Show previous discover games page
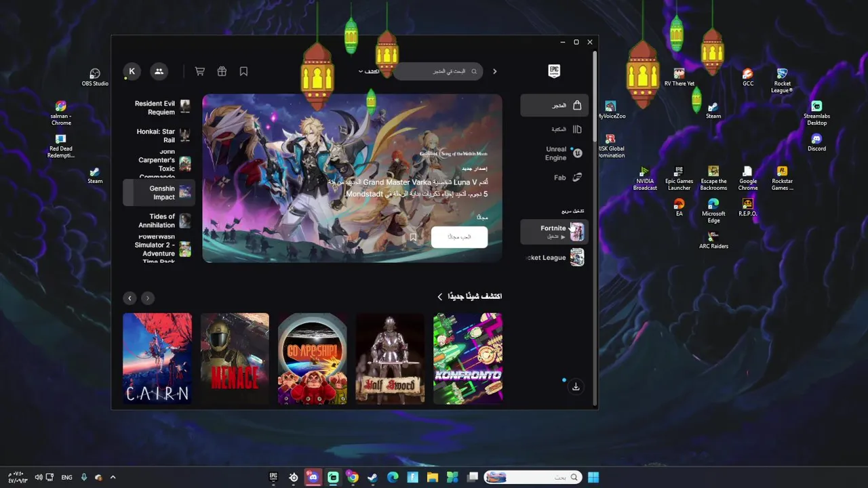This screenshot has width=868, height=488. (130, 298)
